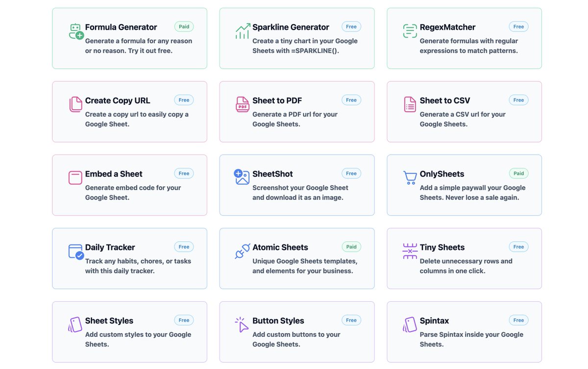Select the Sparkline Generator chart icon
This screenshot has width=588, height=369.
pos(242,30)
